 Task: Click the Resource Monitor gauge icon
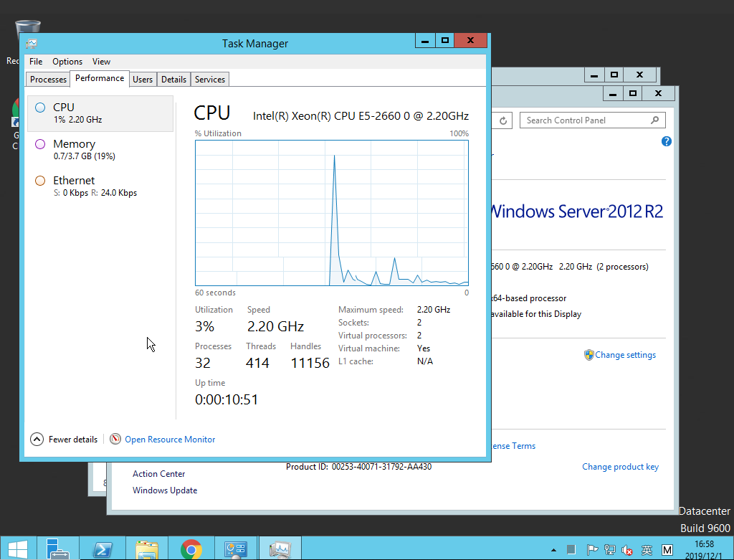(115, 440)
